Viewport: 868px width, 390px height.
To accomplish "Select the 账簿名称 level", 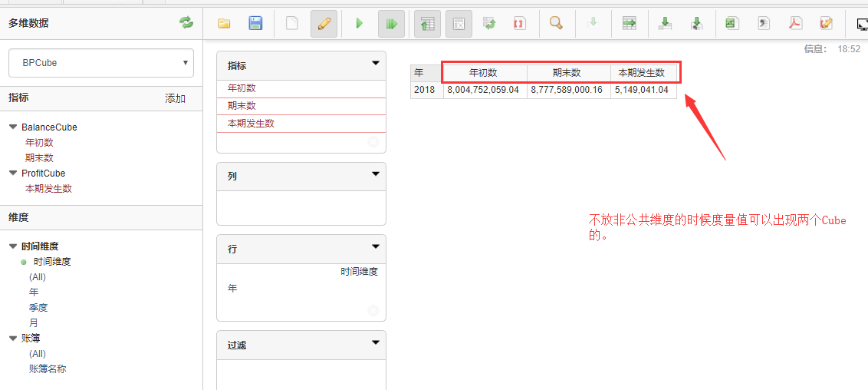I will pos(48,369).
